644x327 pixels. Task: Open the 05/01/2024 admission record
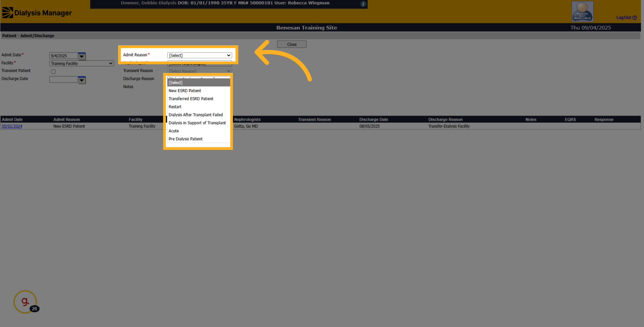(x=12, y=126)
